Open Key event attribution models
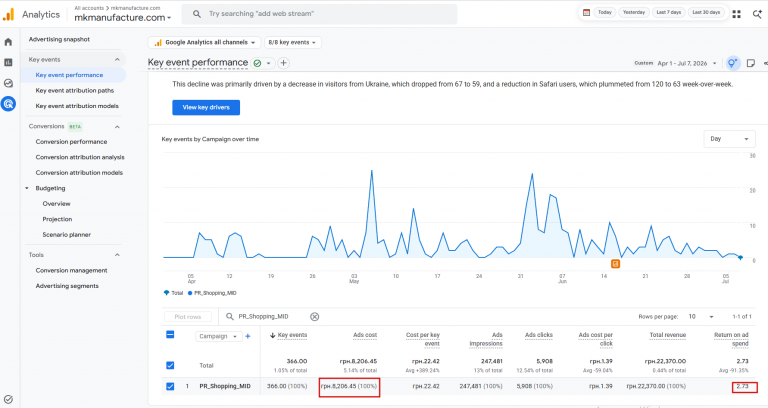This screenshot has height=408, width=768. coord(77,106)
